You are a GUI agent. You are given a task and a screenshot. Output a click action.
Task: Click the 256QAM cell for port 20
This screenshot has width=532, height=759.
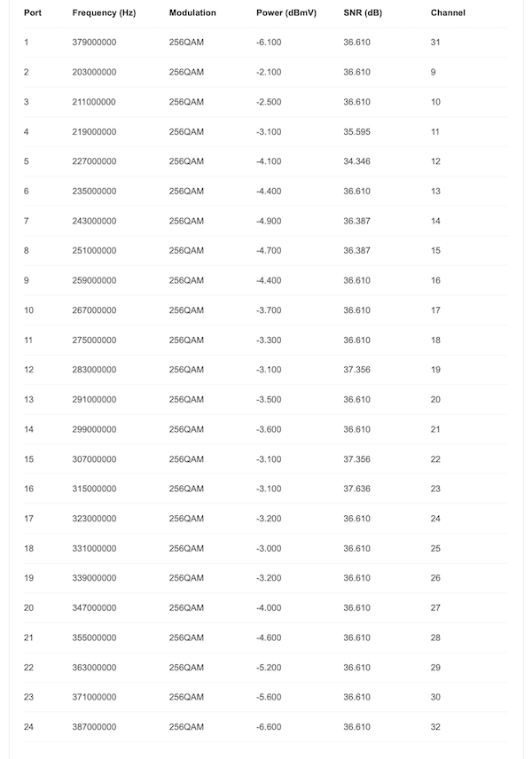[186, 607]
